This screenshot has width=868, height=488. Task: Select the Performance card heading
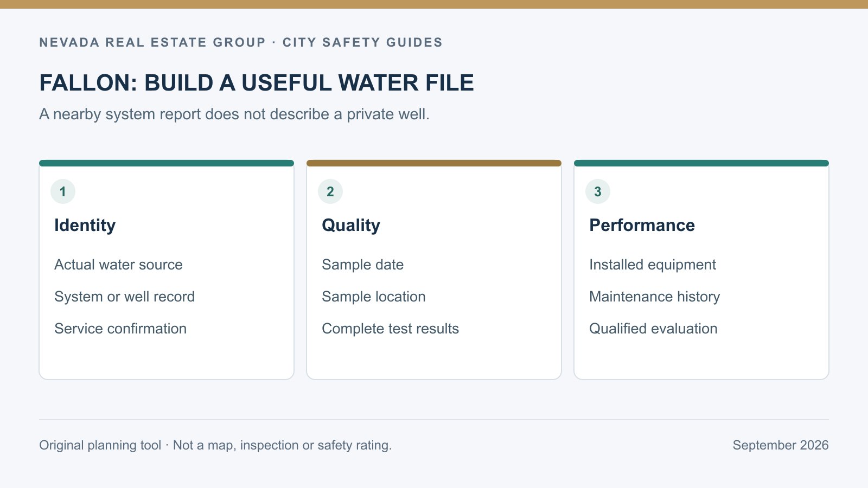642,225
